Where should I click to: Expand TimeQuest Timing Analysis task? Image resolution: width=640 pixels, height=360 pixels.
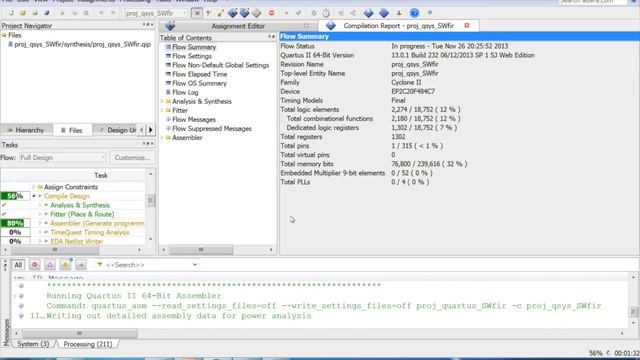pos(40,232)
